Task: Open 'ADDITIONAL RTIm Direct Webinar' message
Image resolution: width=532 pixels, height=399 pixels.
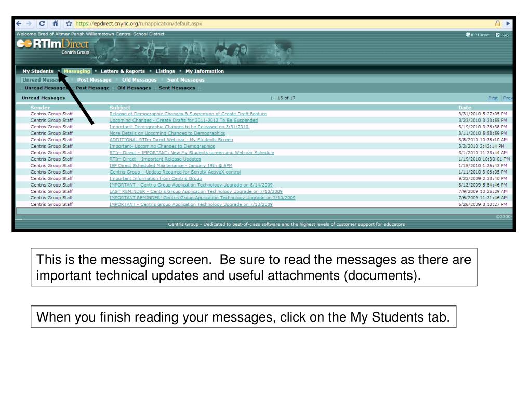Action: tap(171, 139)
